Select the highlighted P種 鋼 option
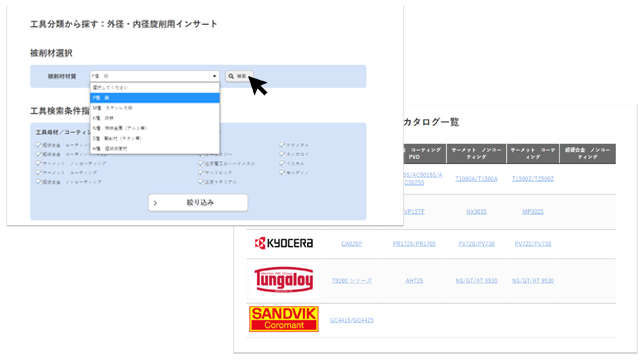This screenshot has height=363, width=644. (155, 98)
